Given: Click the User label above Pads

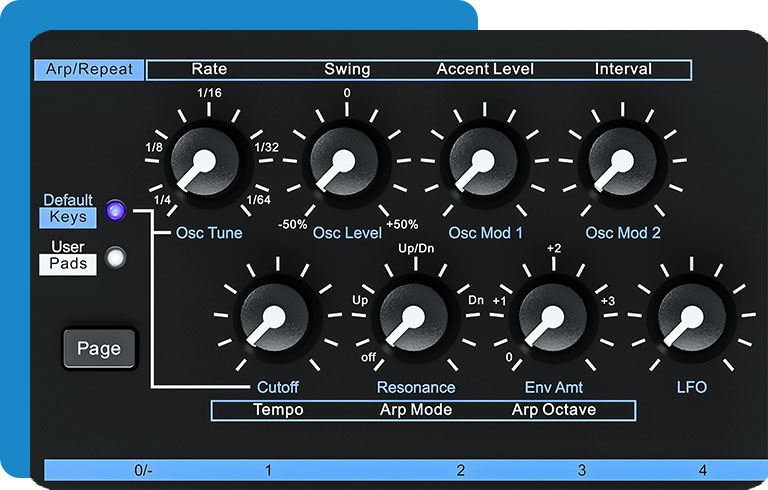Looking at the screenshot, I should [68, 246].
